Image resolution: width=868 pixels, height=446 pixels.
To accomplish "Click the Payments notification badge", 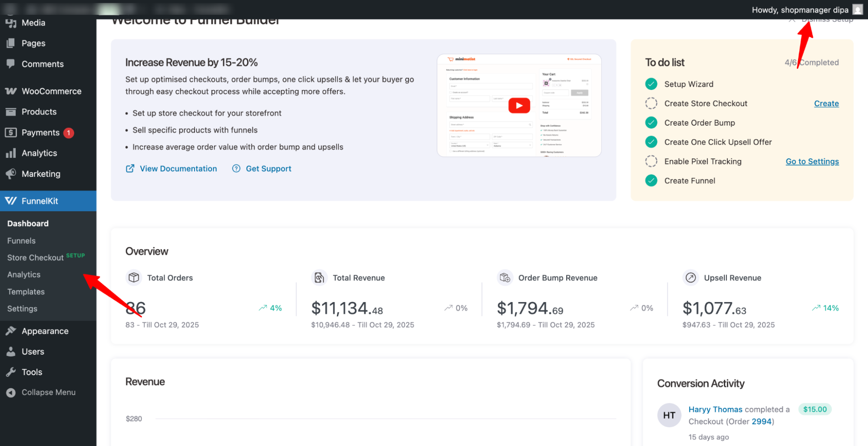I will point(69,133).
